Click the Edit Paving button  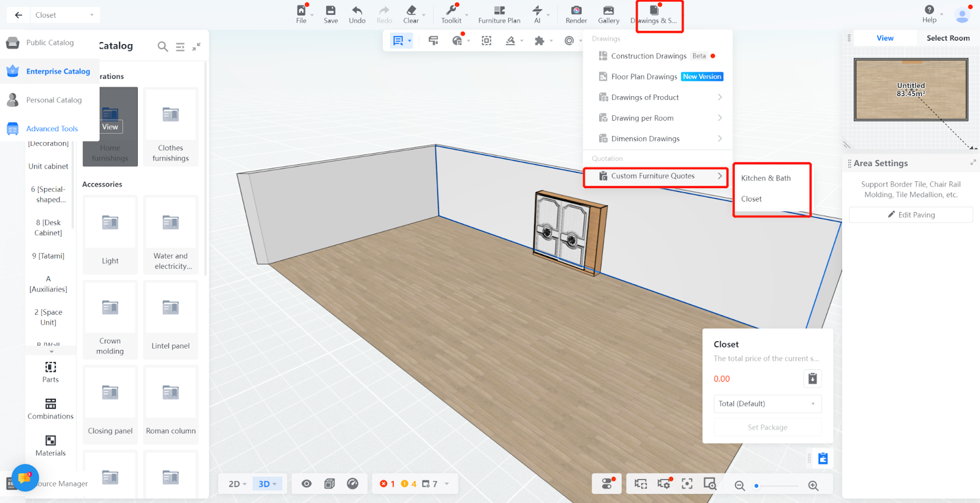click(x=911, y=215)
